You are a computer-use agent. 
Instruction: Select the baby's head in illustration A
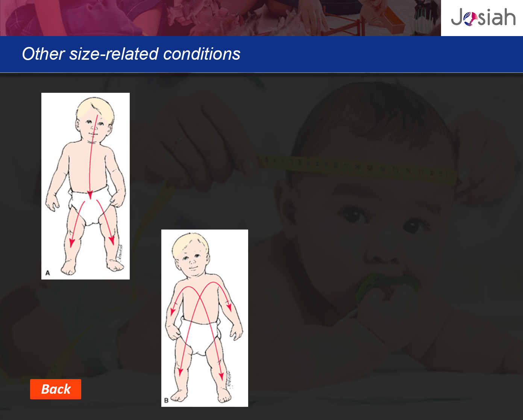pyautogui.click(x=94, y=120)
